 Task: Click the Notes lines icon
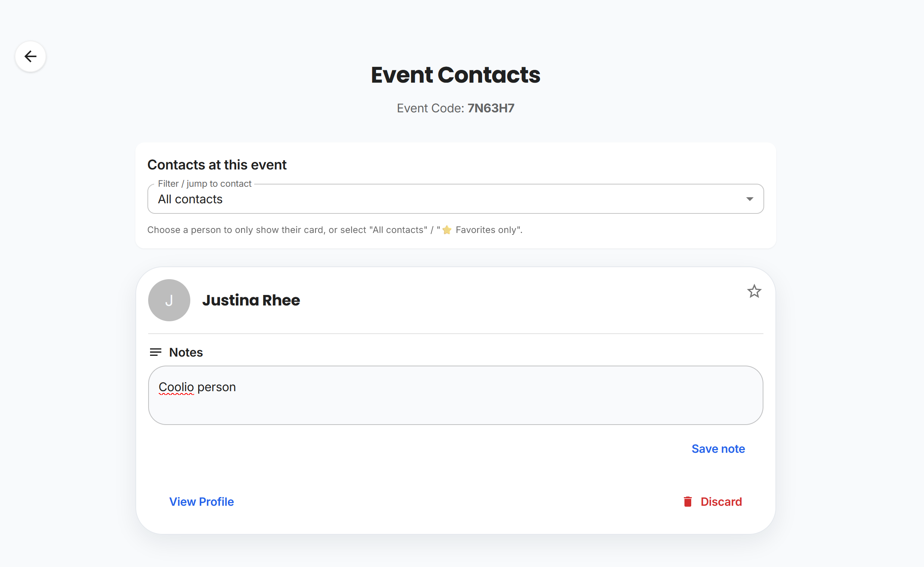[155, 352]
